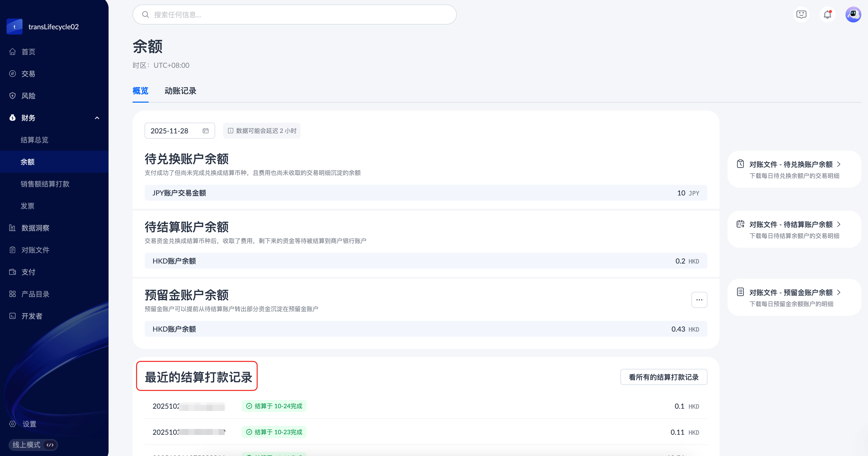The image size is (868, 456).
Task: Open the 对账文件 - 待兑换账户余额 arrow
Action: [839, 164]
